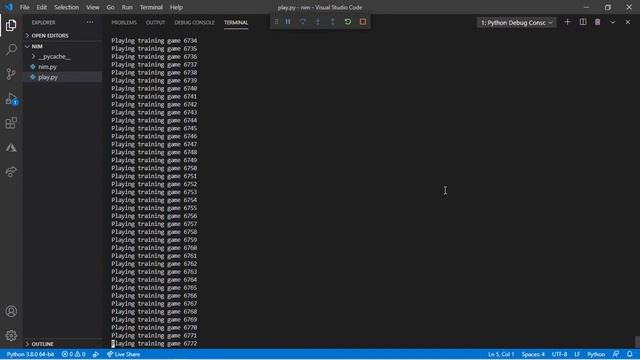Open the Explorer view in activity bar

pyautogui.click(x=11, y=25)
